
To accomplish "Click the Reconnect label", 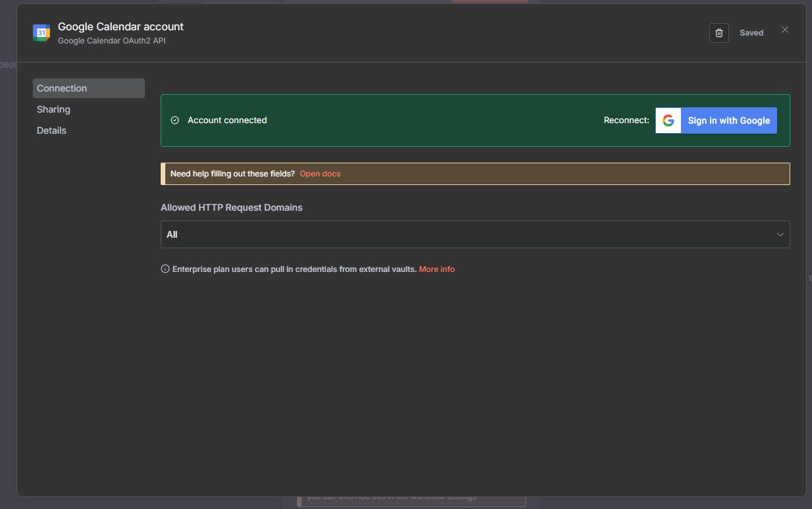I will click(x=626, y=121).
